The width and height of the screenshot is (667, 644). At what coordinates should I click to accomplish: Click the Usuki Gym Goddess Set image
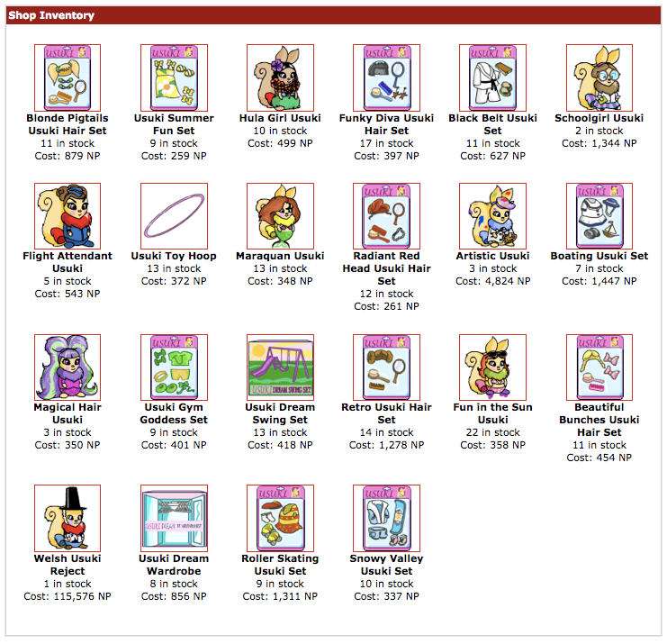coord(174,367)
